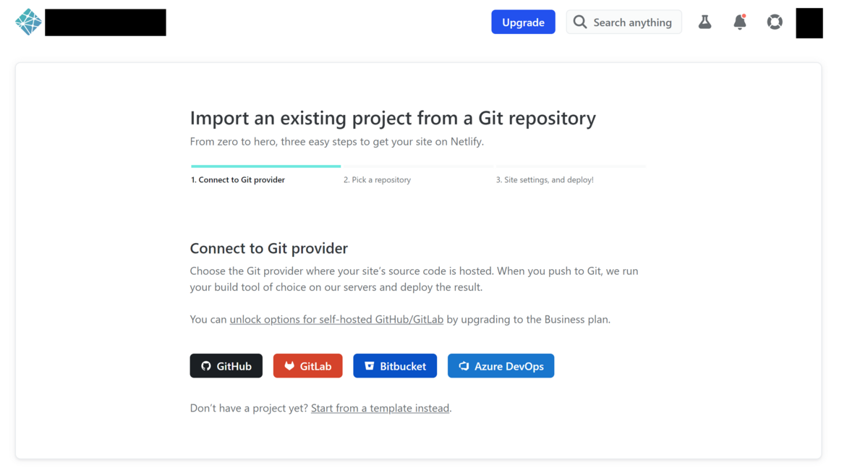Viewport: 868px width, 476px height.
Task: Click the user avatar in the header
Action: (809, 22)
